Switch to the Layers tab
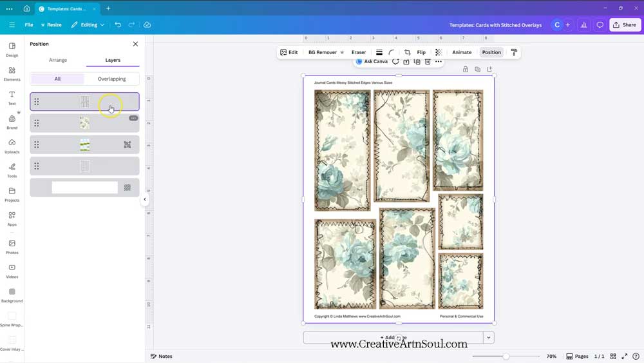The width and height of the screenshot is (644, 363). pyautogui.click(x=113, y=60)
